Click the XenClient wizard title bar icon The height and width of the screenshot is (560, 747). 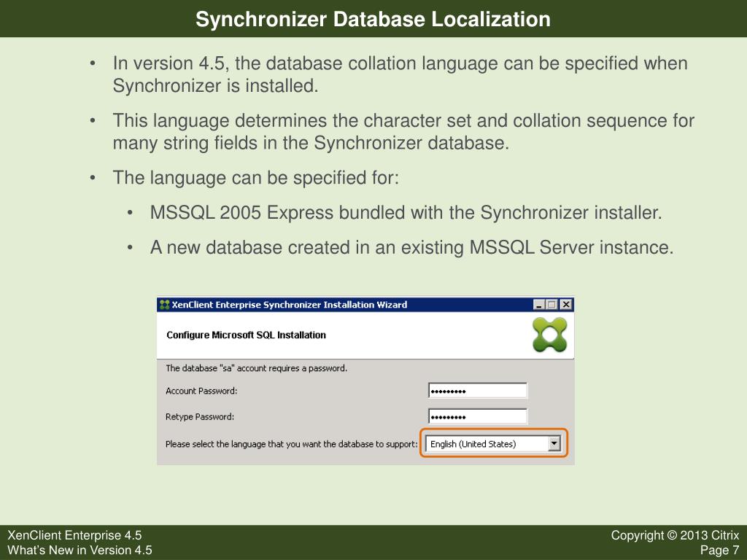(164, 305)
